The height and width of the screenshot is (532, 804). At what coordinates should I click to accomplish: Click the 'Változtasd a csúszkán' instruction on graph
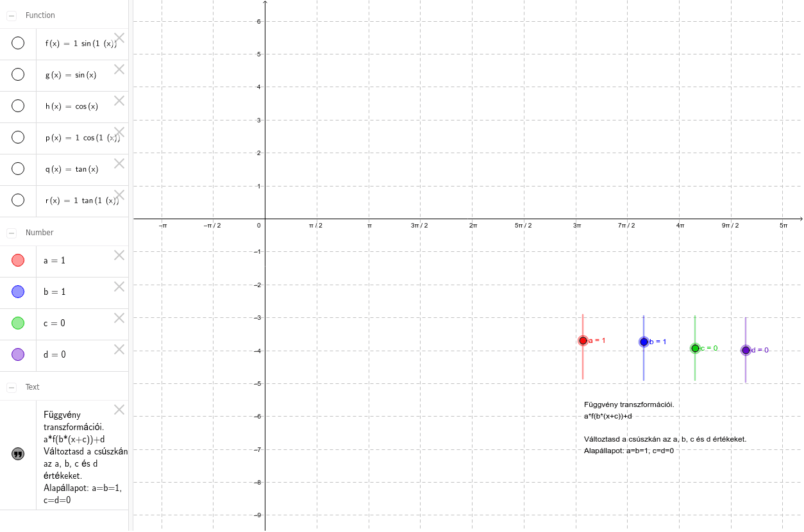[x=665, y=439]
